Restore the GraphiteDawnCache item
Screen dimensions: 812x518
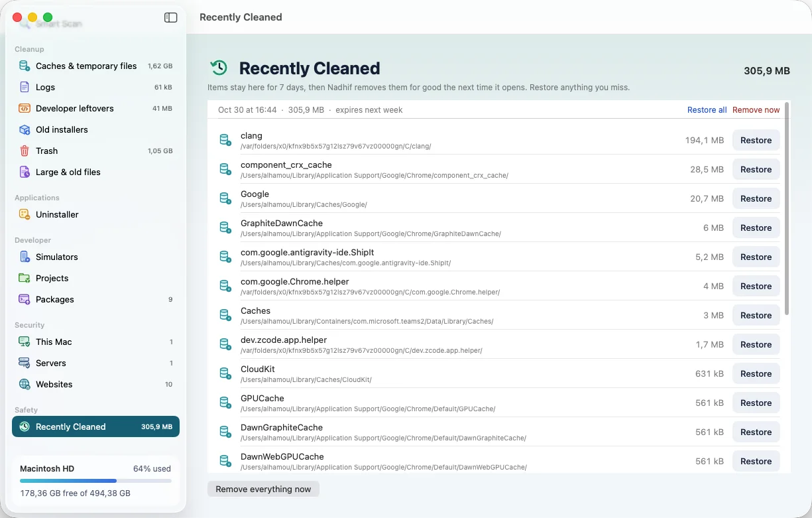(x=756, y=227)
